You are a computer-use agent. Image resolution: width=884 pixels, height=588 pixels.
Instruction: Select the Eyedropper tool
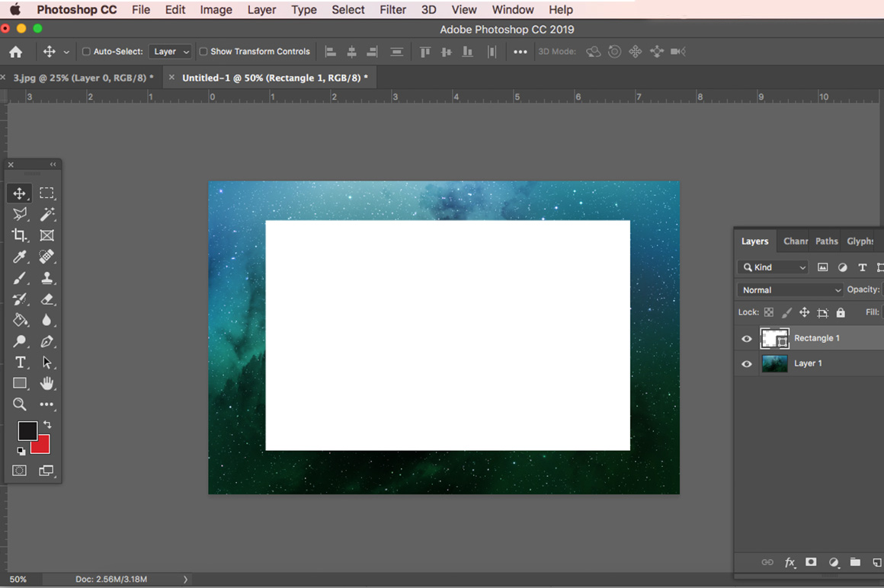pos(20,257)
